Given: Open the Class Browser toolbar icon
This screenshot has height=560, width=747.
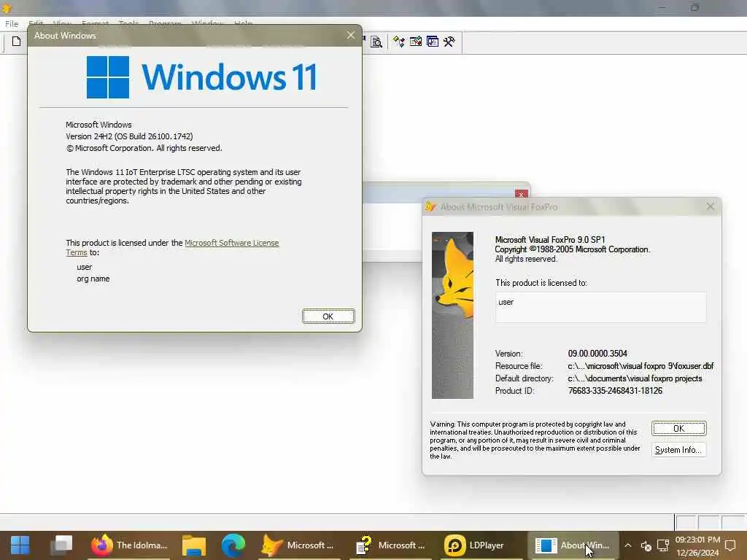Looking at the screenshot, I should pyautogui.click(x=399, y=42).
